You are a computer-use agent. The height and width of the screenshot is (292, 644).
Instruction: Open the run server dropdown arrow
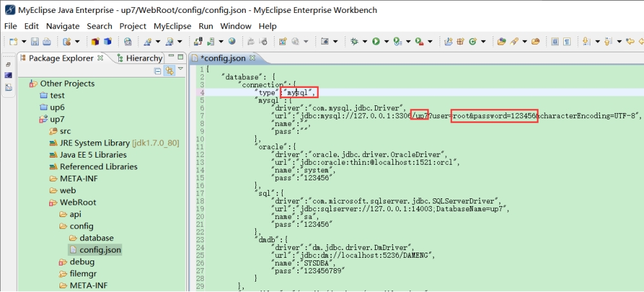click(x=221, y=42)
